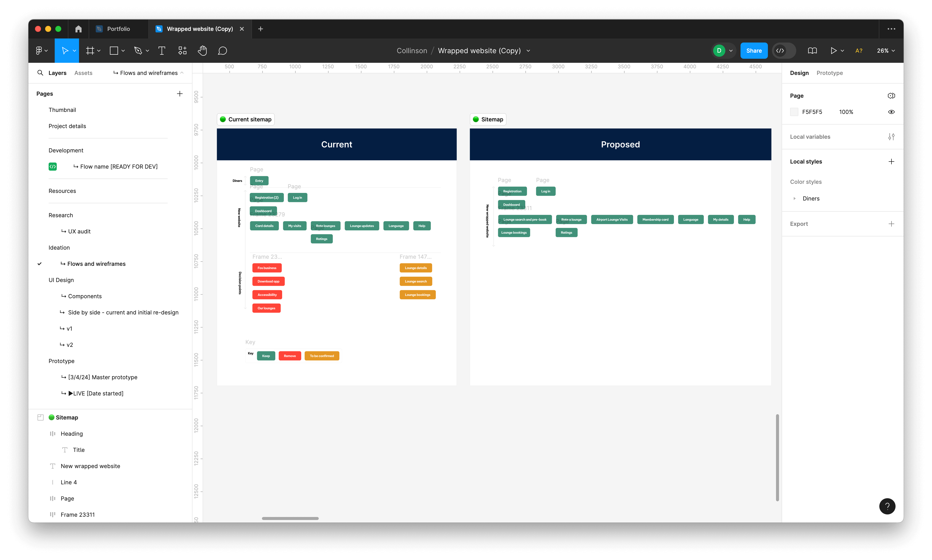Viewport: 932px width, 560px height.
Task: Switch to the Assets tab
Action: point(83,73)
